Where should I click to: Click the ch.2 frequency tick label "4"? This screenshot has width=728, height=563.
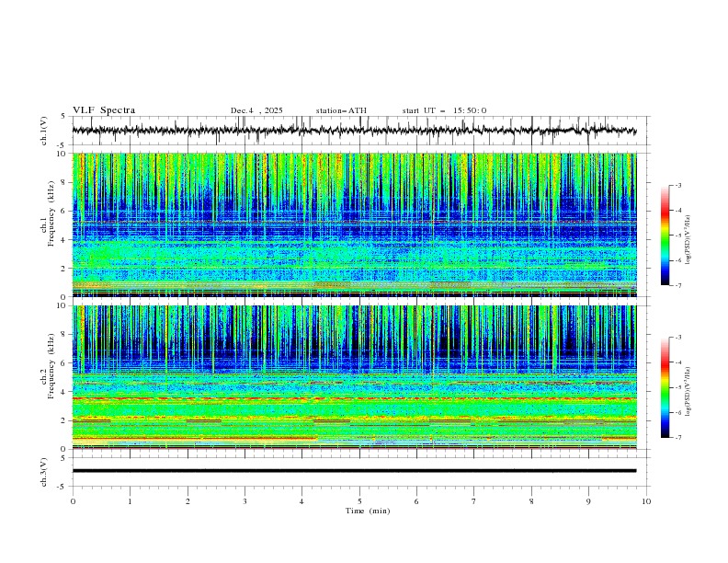click(x=64, y=392)
